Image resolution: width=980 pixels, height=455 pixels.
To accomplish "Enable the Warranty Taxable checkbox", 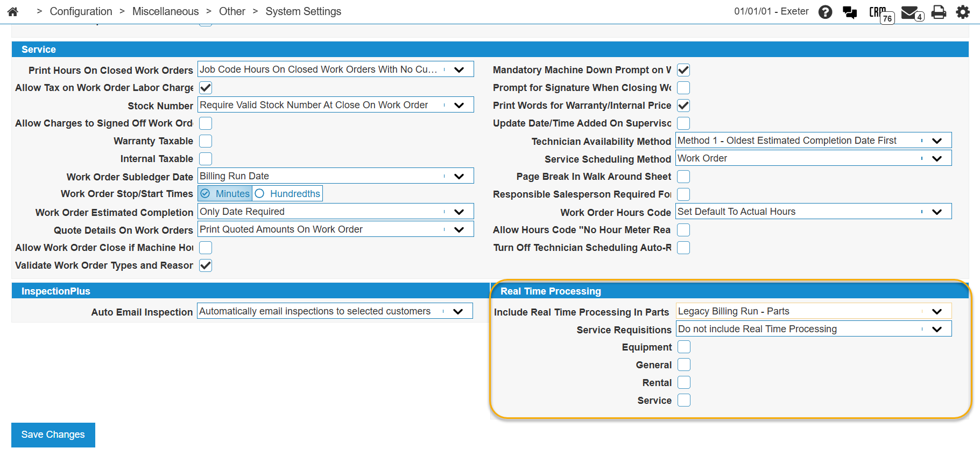I will pyautogui.click(x=206, y=141).
